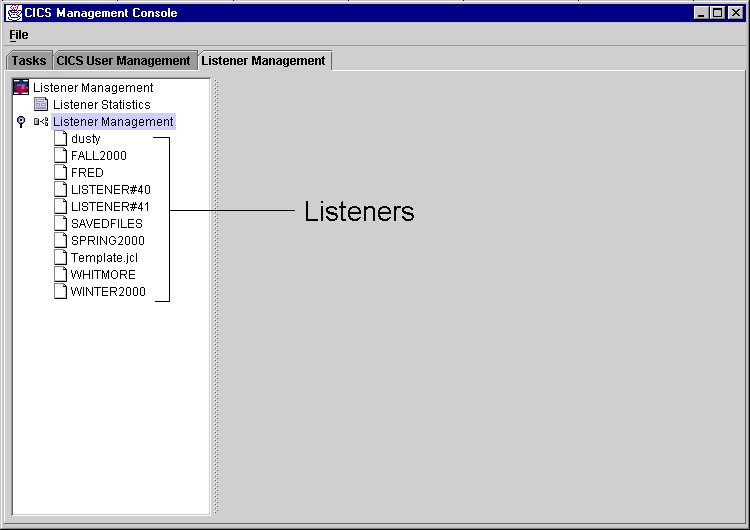Select the SAVEDFILES listener
Viewport: 750px width, 530px height.
(107, 223)
